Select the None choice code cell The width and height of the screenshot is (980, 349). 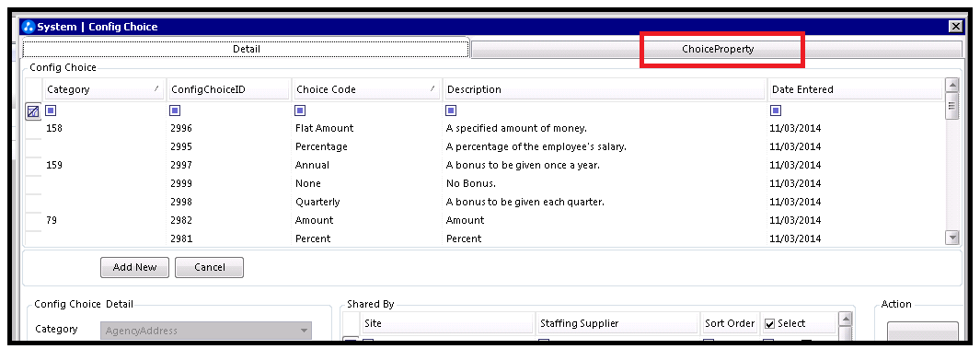point(308,183)
